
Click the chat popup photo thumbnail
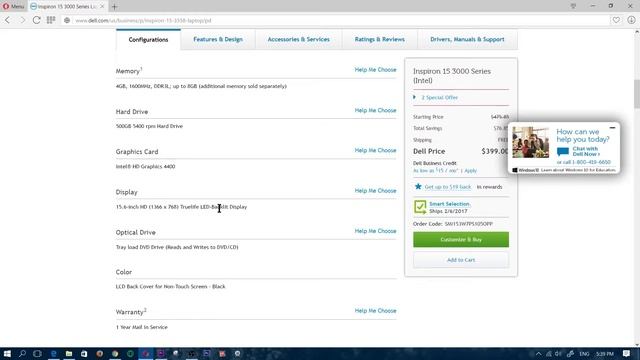pos(531,142)
